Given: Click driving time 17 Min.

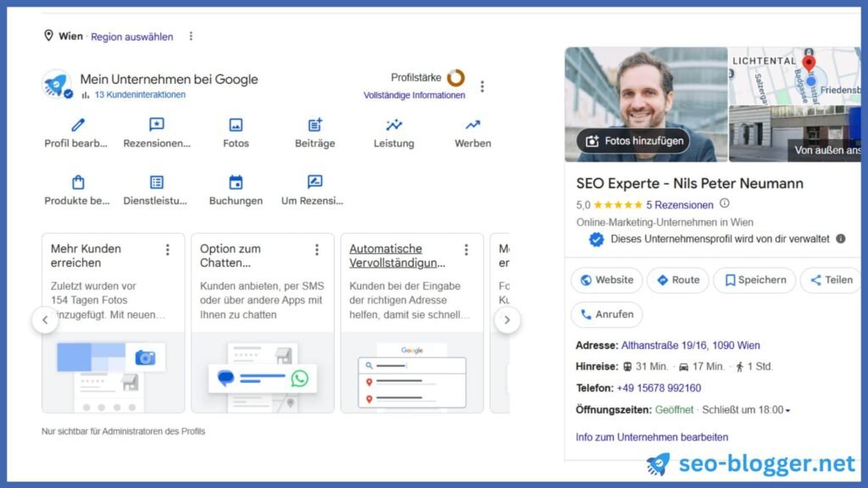Looking at the screenshot, I should point(702,366).
